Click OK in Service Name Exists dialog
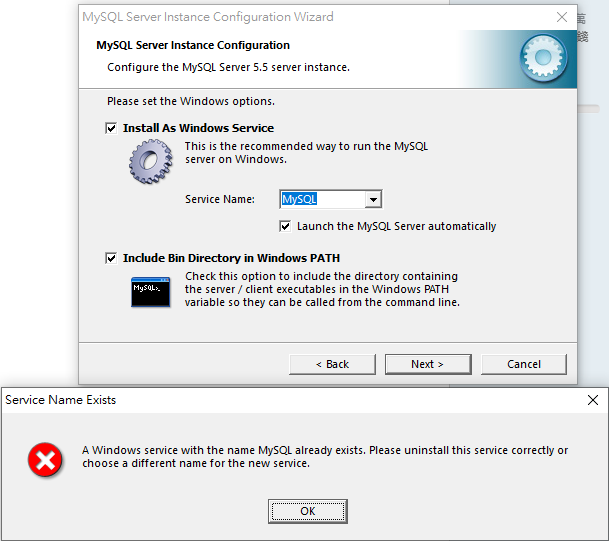 pyautogui.click(x=308, y=511)
